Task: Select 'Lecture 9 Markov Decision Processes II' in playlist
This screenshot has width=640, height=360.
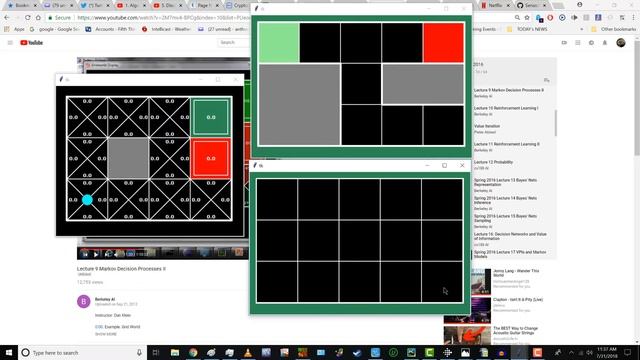Action: point(509,90)
